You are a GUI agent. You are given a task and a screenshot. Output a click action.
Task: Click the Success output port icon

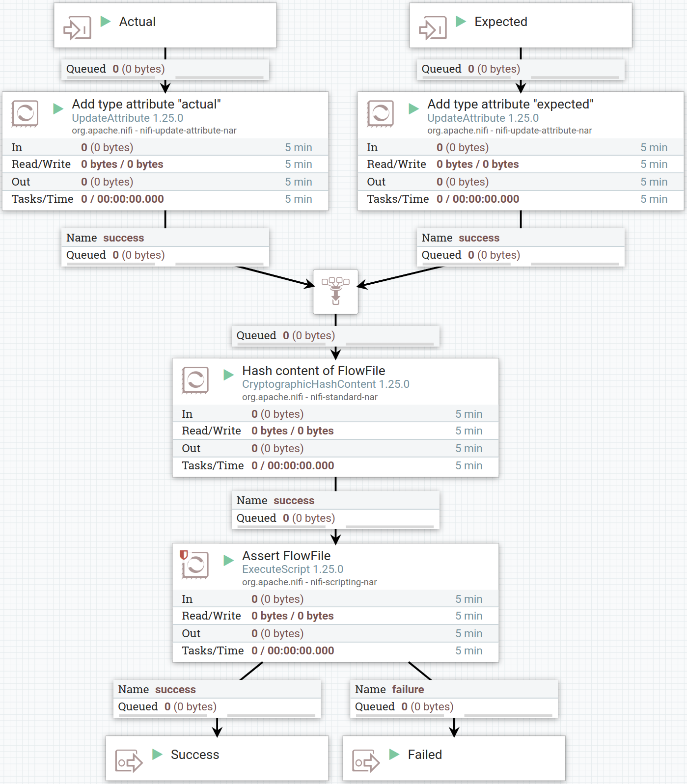pyautogui.click(x=129, y=761)
